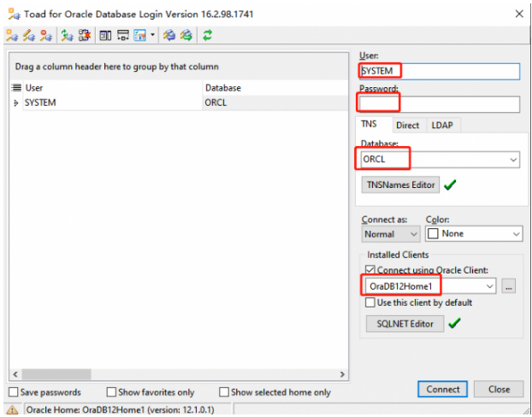Image resolution: width=532 pixels, height=417 pixels.
Task: Click into the Password input field
Action: pyautogui.click(x=440, y=104)
